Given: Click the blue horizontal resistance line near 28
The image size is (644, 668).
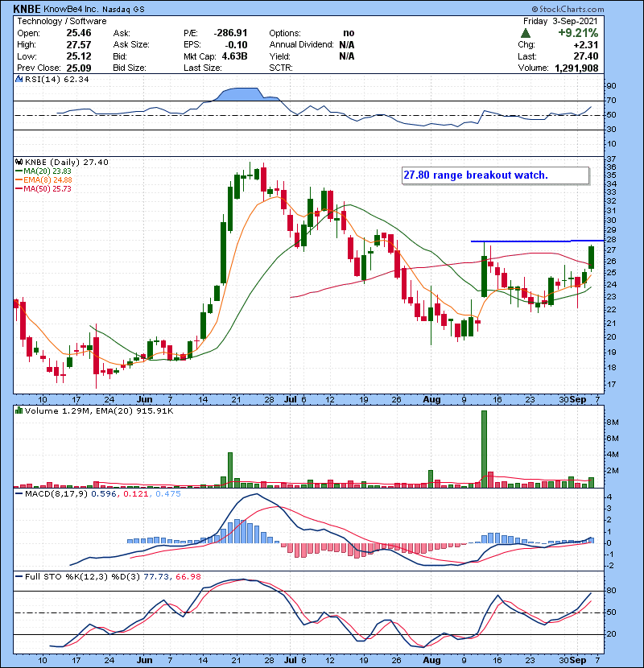Looking at the screenshot, I should [537, 241].
